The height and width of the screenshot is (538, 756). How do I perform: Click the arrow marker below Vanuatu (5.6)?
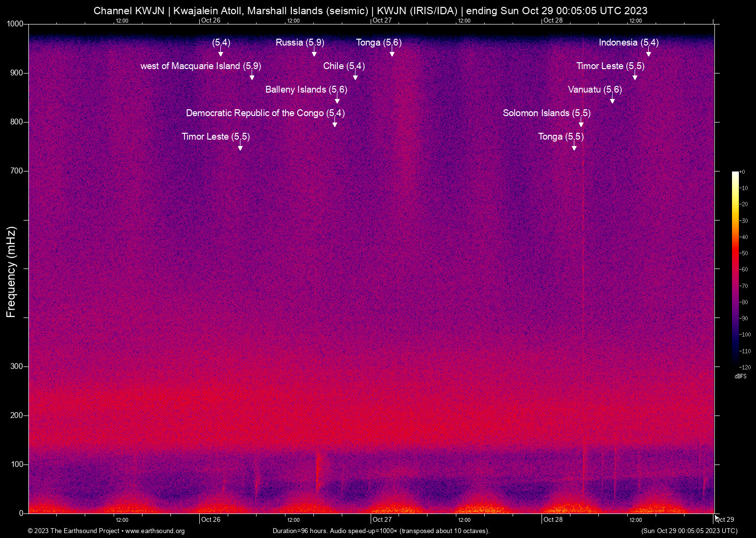(613, 100)
